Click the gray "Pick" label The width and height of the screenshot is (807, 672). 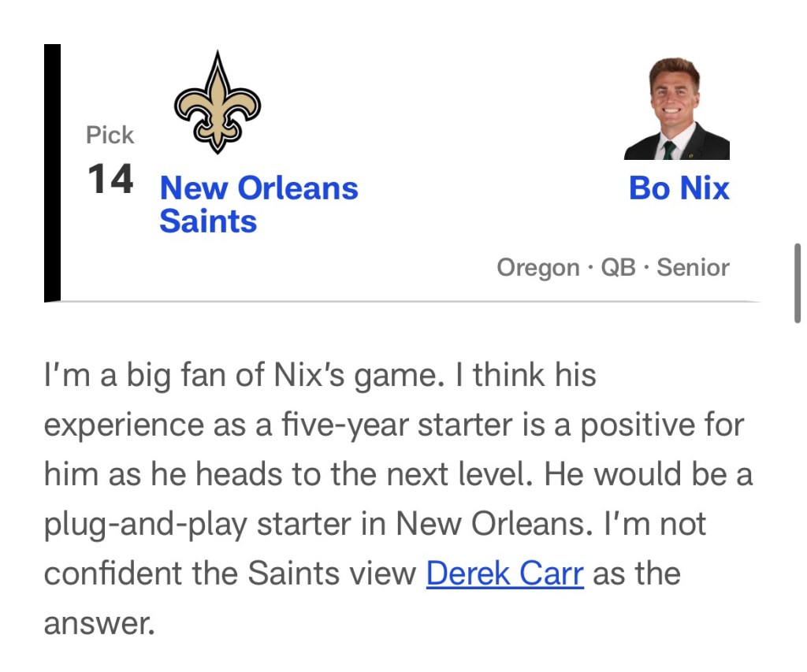(110, 135)
